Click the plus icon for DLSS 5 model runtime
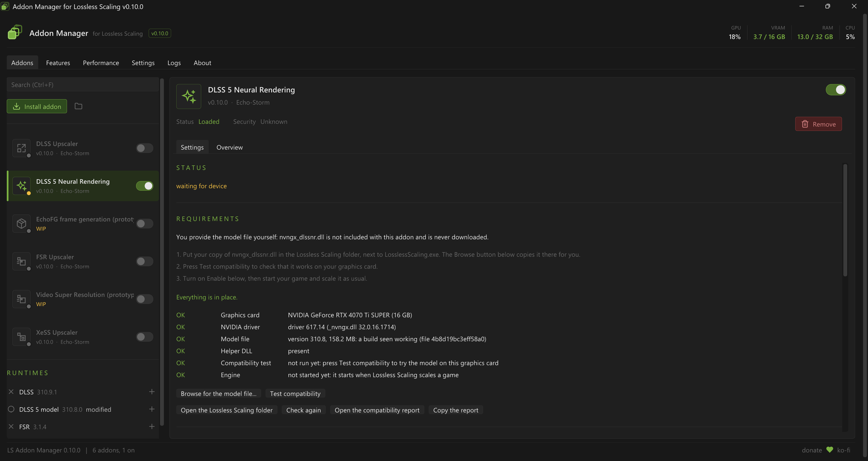Image resolution: width=868 pixels, height=461 pixels. coord(152,409)
